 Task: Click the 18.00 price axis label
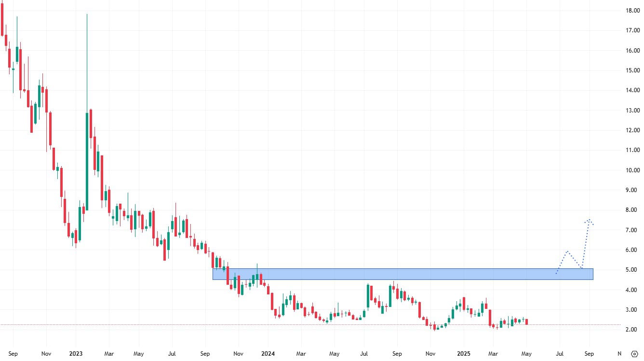pos(632,10)
